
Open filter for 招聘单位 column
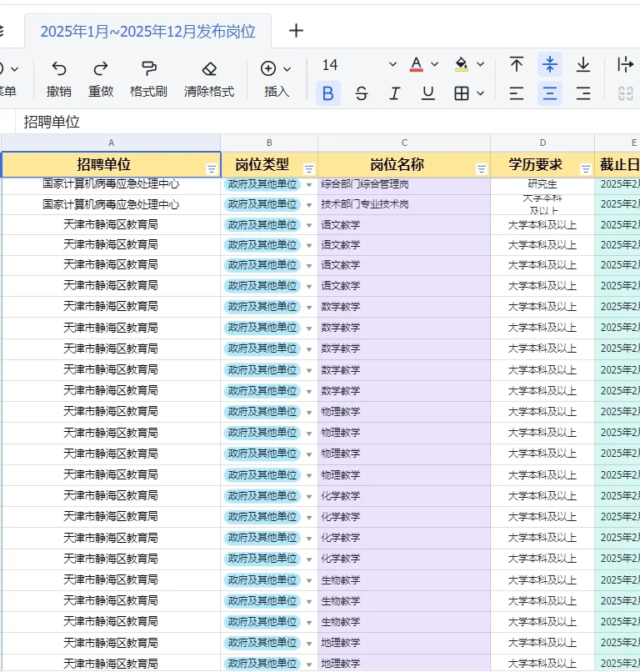211,169
